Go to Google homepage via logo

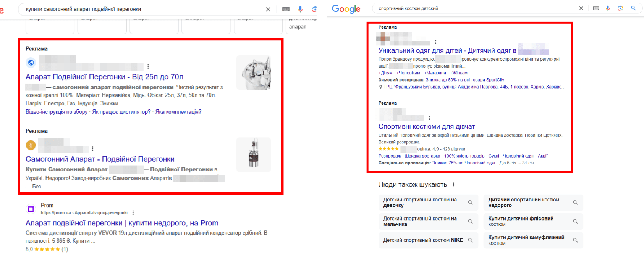(x=346, y=9)
